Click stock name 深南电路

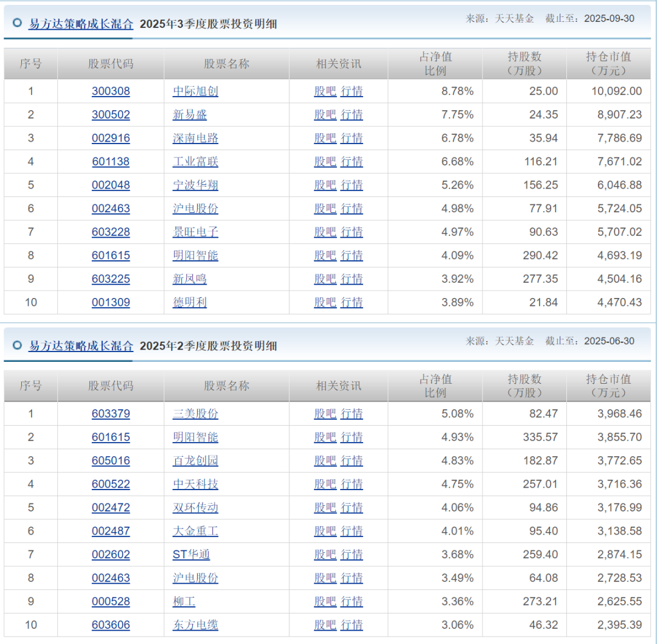tap(195, 138)
